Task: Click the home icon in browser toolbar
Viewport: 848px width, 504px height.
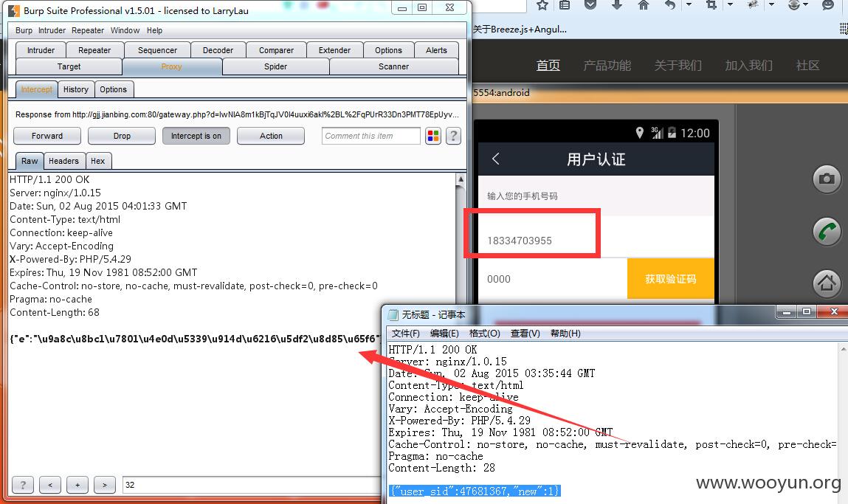Action: [x=643, y=5]
